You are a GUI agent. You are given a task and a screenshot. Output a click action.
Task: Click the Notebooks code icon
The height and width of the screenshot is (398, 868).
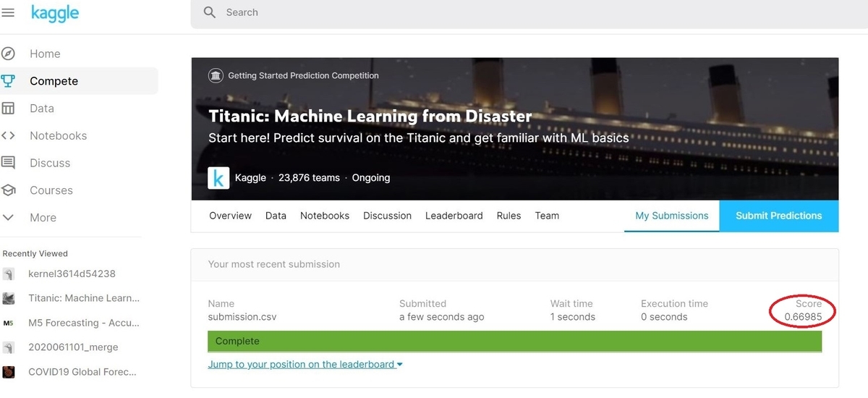[9, 135]
